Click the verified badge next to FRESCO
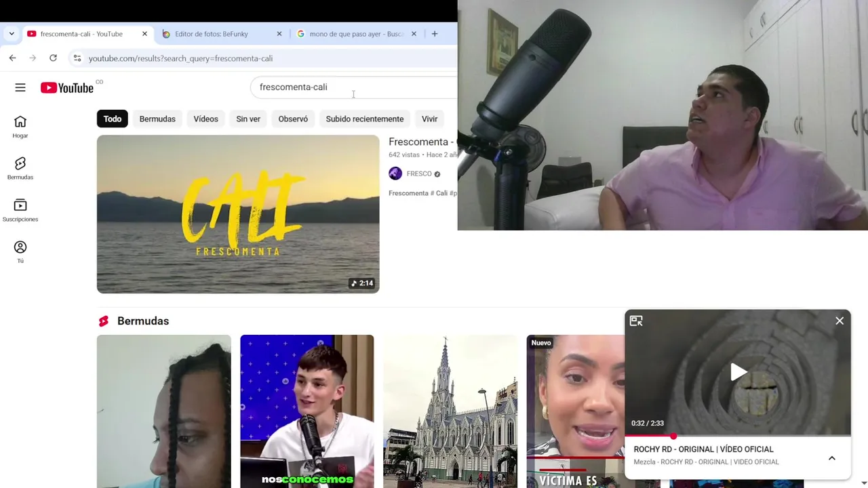 click(x=437, y=174)
